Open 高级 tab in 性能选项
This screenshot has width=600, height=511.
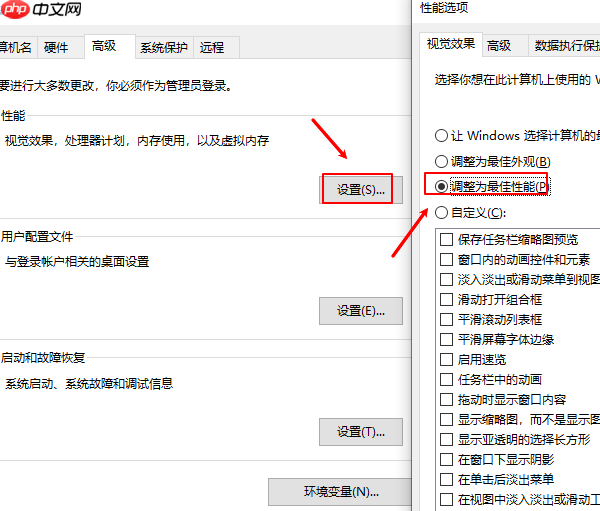(499, 46)
